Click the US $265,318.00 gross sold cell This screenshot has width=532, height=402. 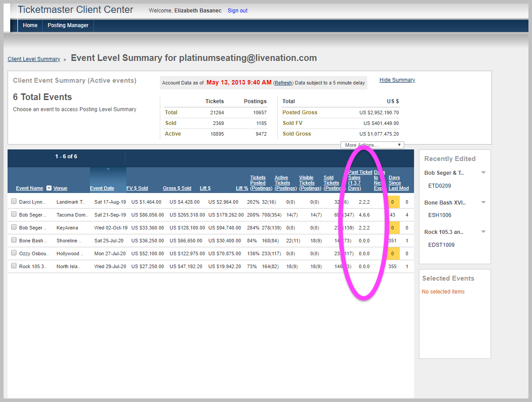pyautogui.click(x=187, y=215)
